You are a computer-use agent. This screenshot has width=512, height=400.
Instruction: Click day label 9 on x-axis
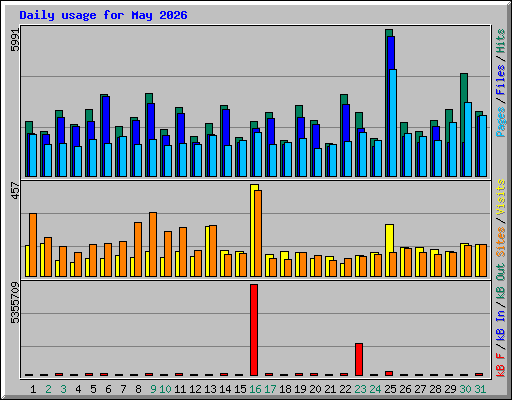[153, 389]
